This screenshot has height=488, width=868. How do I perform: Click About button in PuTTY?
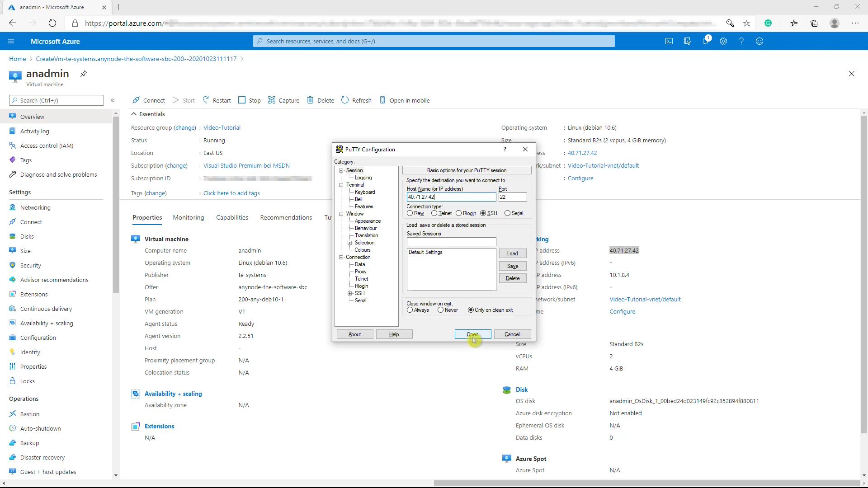[x=355, y=334]
